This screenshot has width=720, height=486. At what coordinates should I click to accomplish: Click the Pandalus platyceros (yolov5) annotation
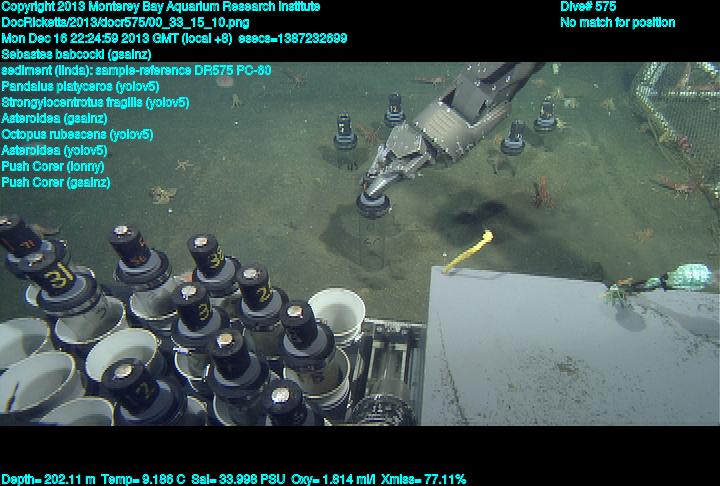tap(80, 86)
